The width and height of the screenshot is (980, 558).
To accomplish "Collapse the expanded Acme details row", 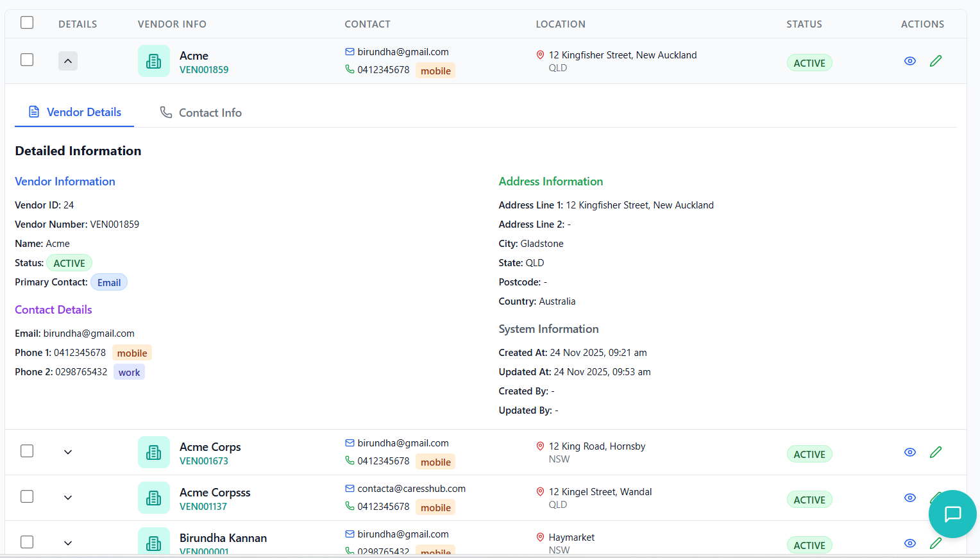I will pyautogui.click(x=68, y=61).
